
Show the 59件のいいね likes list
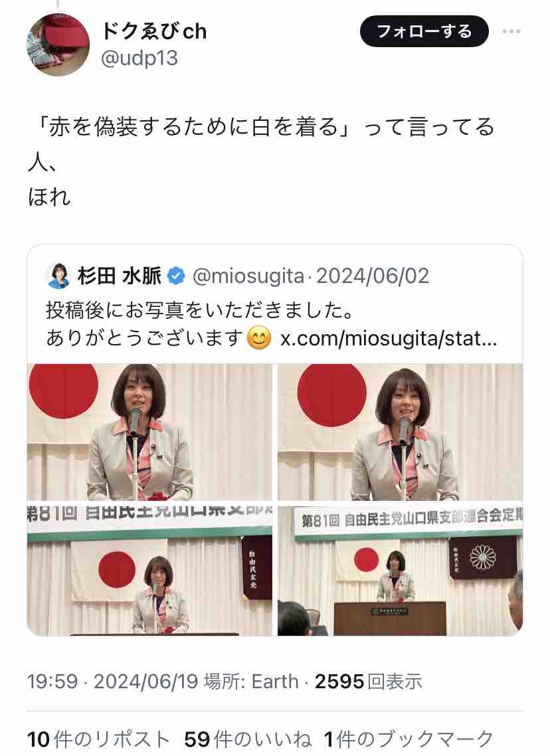248,739
